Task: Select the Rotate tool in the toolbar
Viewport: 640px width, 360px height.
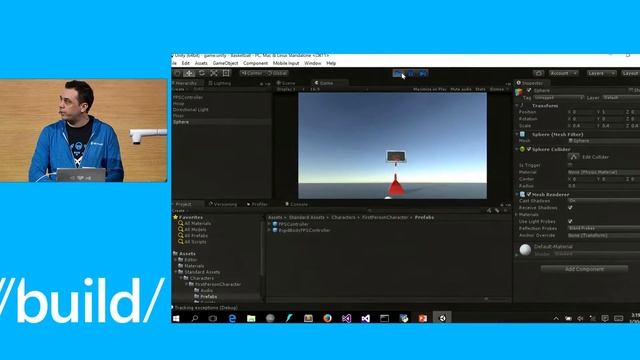Action: (x=202, y=73)
